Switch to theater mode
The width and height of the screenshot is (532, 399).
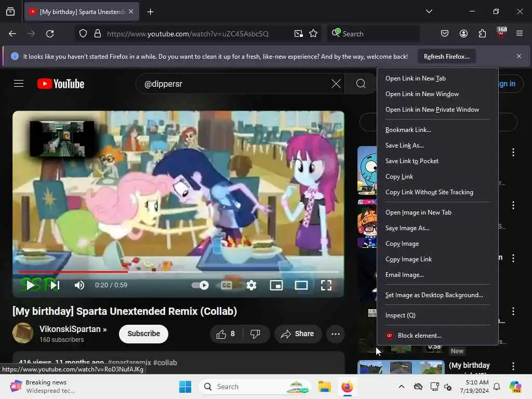click(x=301, y=285)
